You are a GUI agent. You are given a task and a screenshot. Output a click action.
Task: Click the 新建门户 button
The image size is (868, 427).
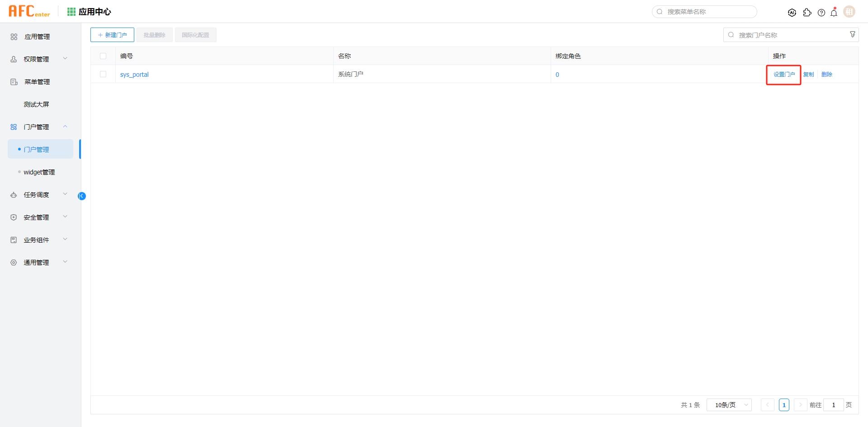[112, 34]
